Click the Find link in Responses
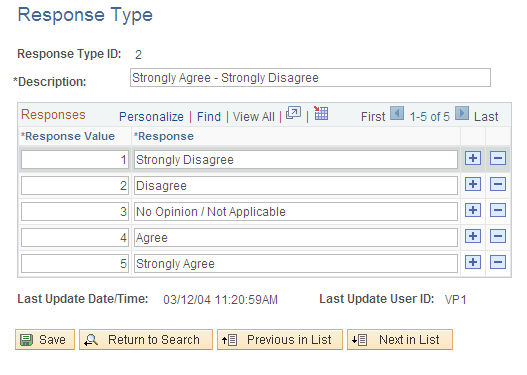 click(209, 117)
